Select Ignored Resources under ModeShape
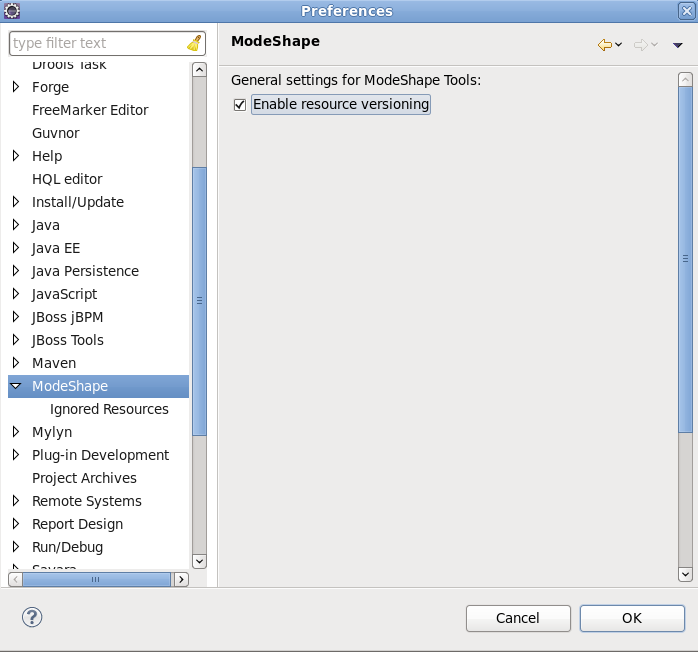This screenshot has width=698, height=652. tap(109, 409)
